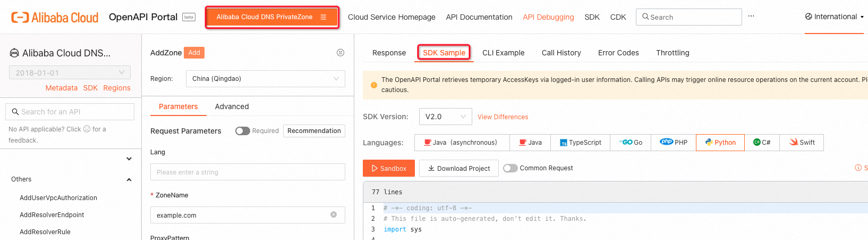This screenshot has width=868, height=240.
Task: Click the Lang input field
Action: coord(248,172)
